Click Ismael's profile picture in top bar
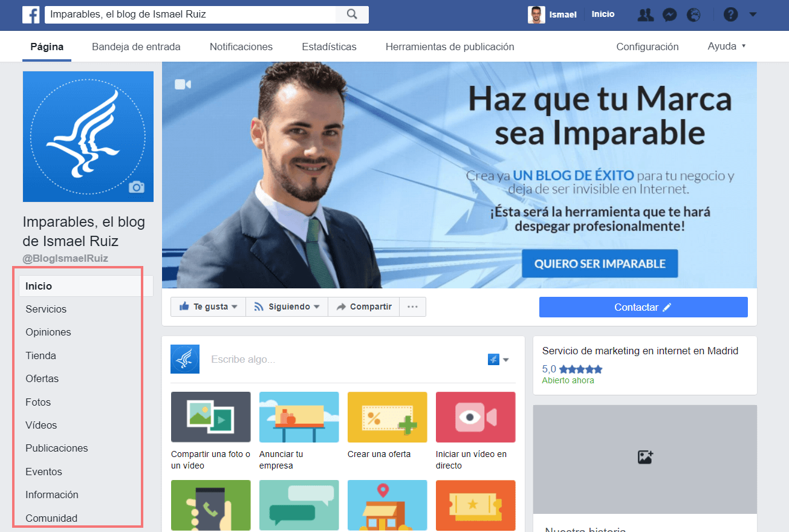Screen dimensions: 789x532 tap(536, 15)
